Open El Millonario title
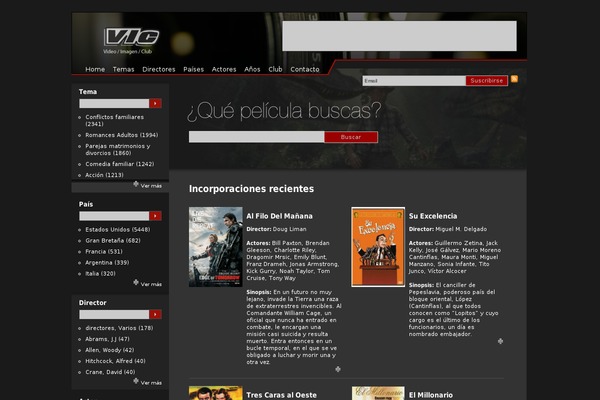 [x=430, y=395]
